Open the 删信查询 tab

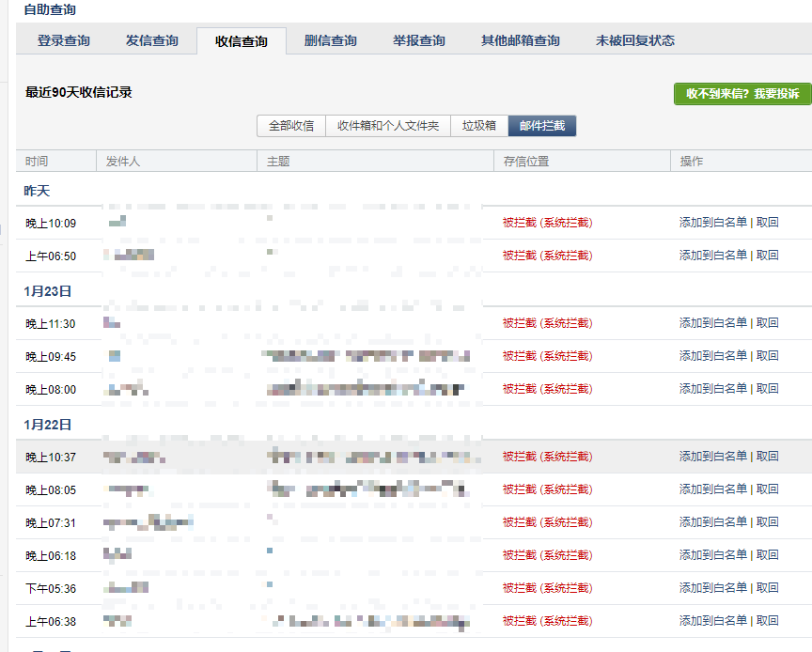331,40
